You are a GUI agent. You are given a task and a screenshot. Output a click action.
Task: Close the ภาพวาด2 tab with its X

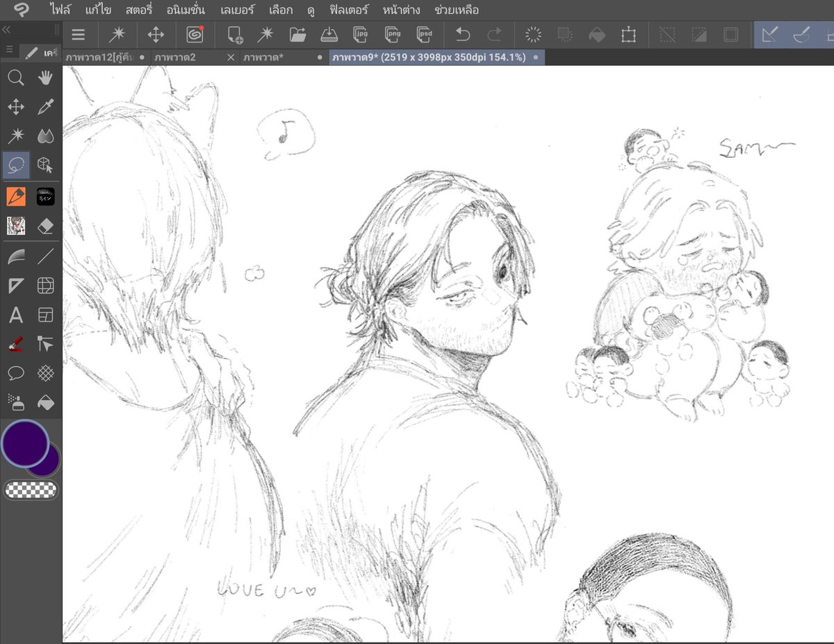tap(231, 58)
